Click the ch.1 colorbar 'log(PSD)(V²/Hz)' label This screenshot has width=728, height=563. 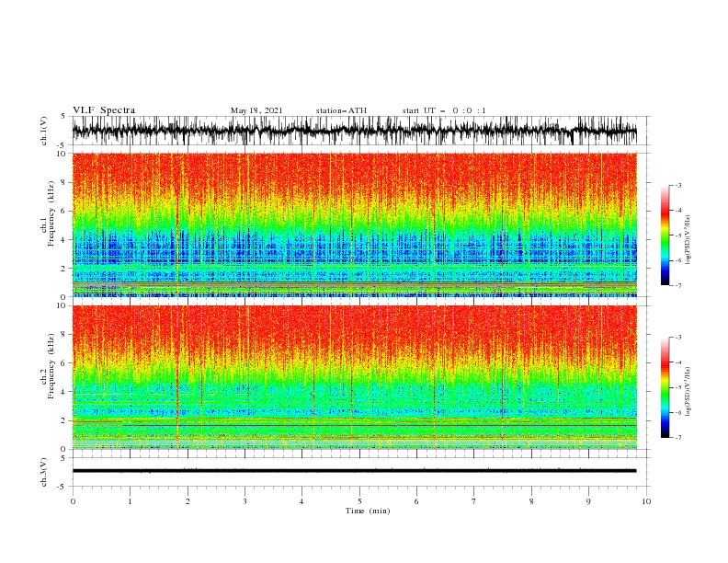click(688, 240)
